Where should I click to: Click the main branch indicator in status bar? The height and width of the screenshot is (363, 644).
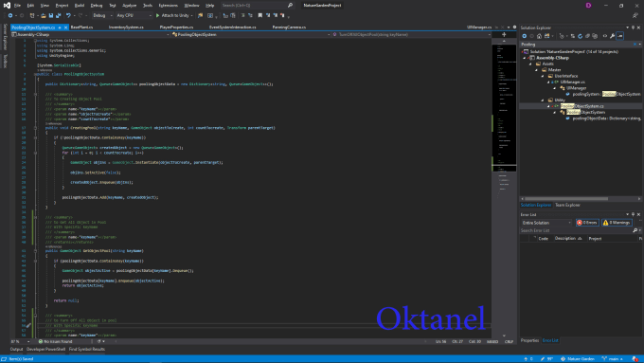pos(613,359)
